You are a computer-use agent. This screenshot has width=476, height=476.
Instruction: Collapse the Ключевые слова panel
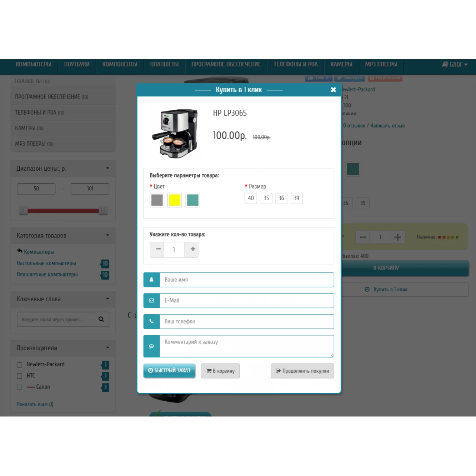pos(107,299)
